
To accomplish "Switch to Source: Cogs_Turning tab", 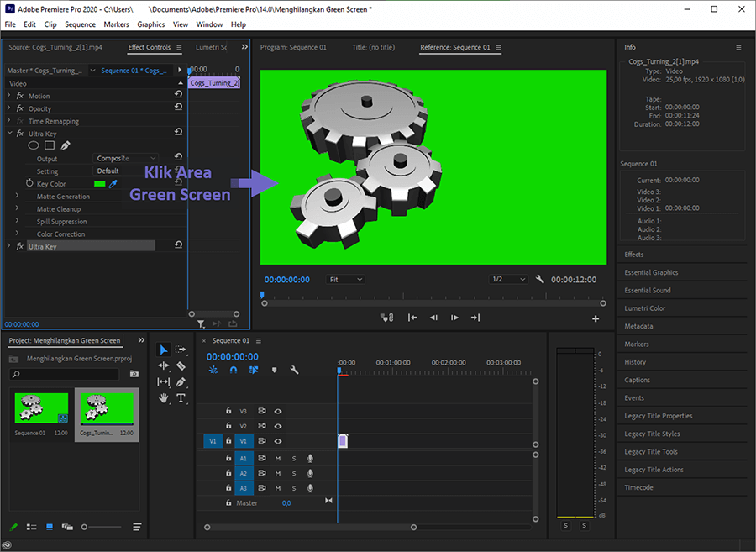I will pyautogui.click(x=55, y=47).
